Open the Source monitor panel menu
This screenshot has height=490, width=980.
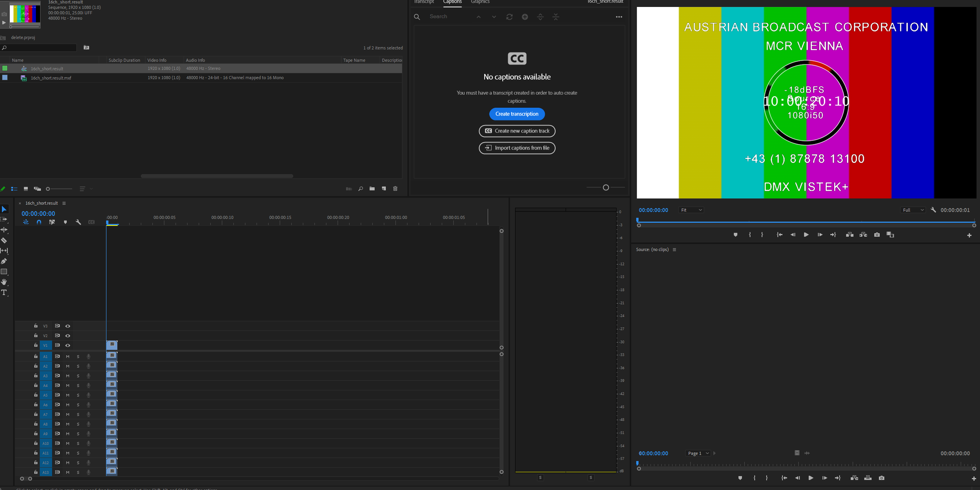(674, 250)
